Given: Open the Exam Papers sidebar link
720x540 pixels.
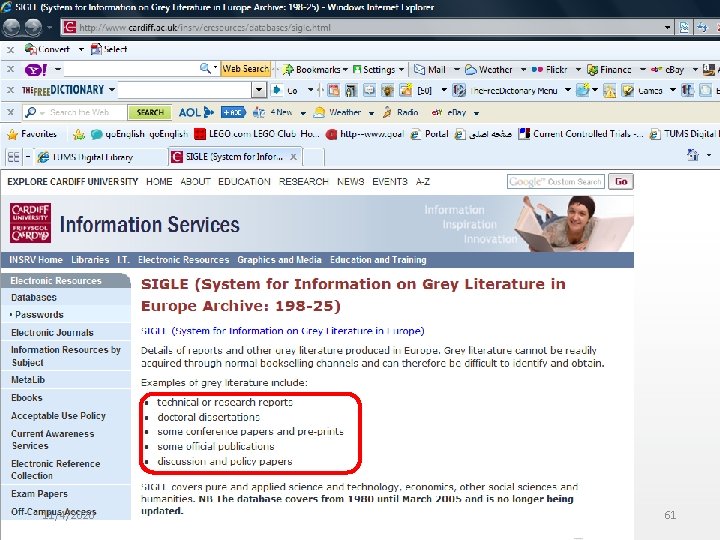Looking at the screenshot, I should tap(39, 493).
